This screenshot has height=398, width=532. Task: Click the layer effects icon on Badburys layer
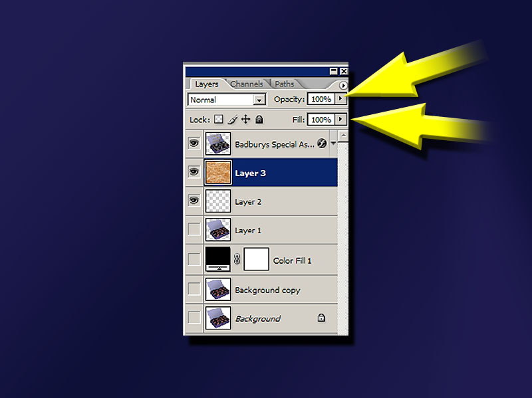click(322, 144)
